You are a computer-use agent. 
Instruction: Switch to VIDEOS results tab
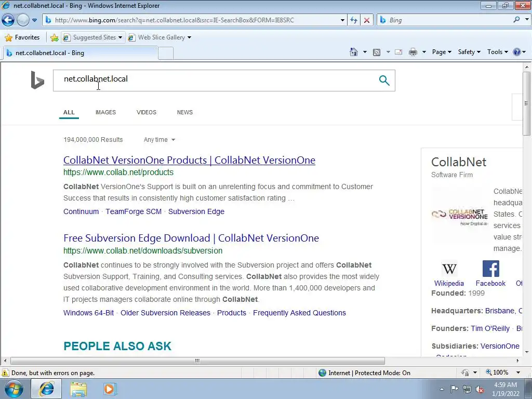(146, 112)
